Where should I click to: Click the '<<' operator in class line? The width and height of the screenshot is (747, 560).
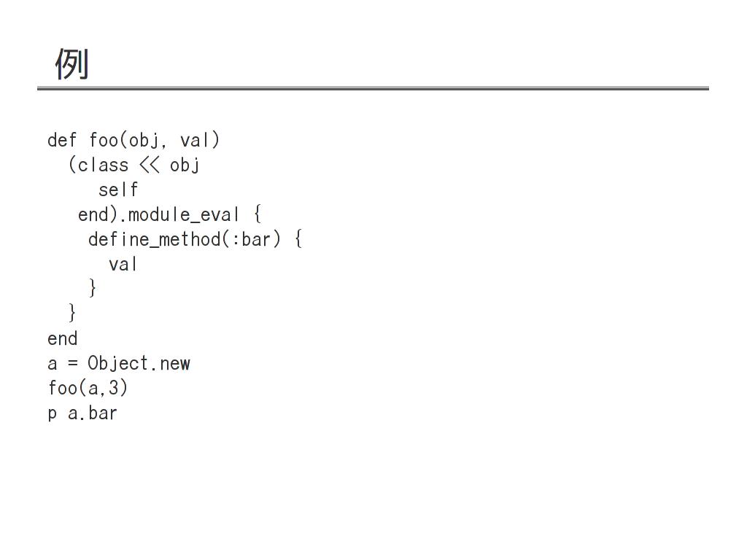149,166
